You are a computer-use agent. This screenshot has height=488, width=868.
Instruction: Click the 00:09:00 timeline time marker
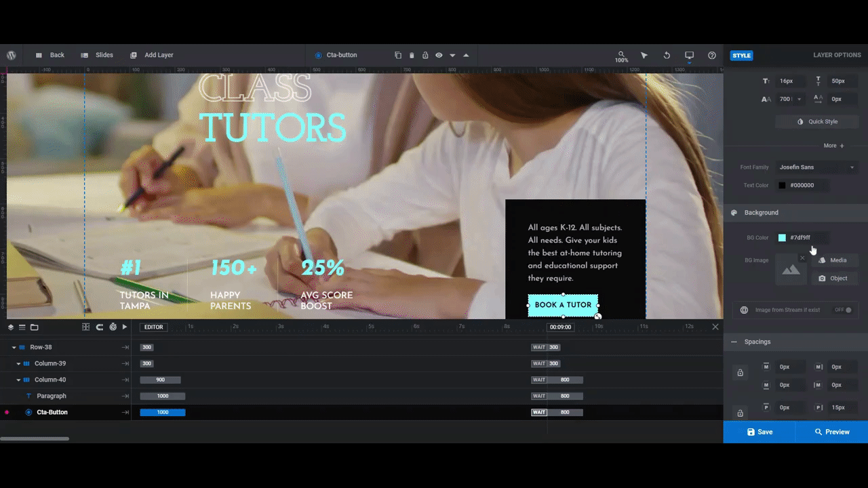pos(560,327)
